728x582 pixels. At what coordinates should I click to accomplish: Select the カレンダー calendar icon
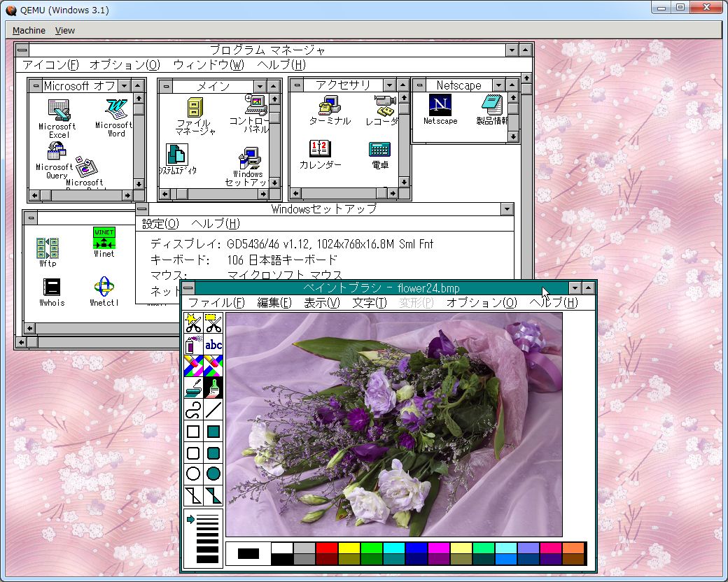[x=320, y=155]
